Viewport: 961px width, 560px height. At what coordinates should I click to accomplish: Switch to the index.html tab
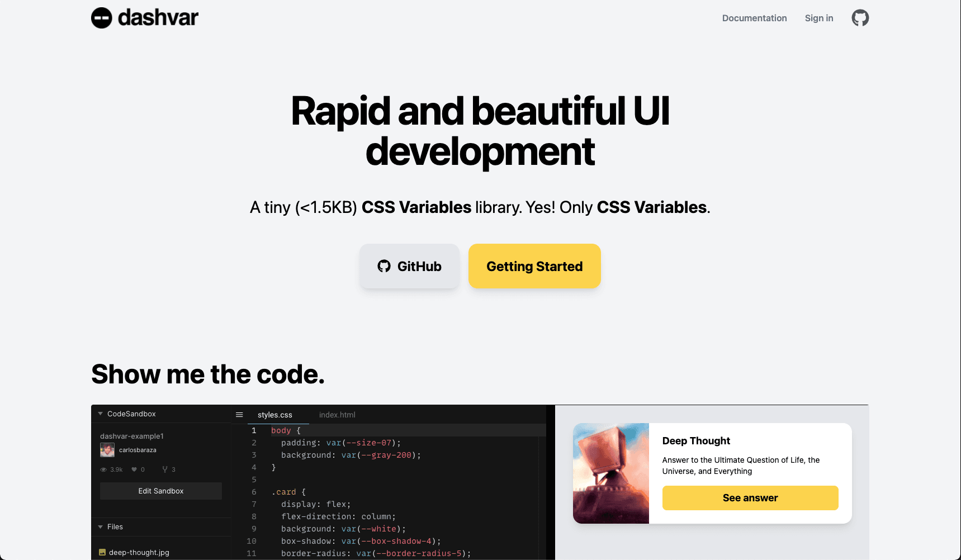pyautogui.click(x=337, y=415)
